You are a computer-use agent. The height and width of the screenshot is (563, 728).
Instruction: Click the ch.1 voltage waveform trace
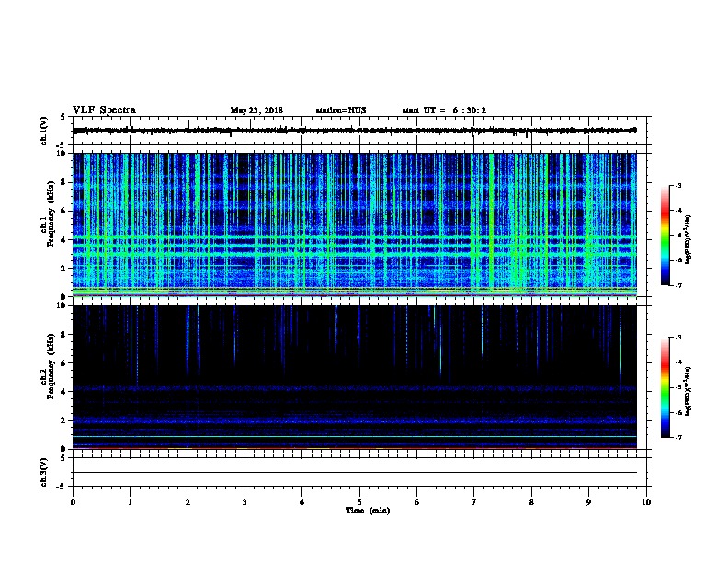pos(355,131)
